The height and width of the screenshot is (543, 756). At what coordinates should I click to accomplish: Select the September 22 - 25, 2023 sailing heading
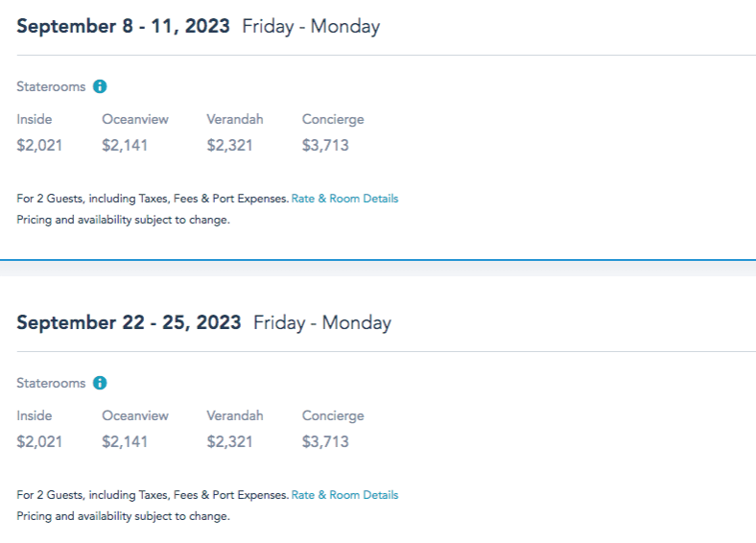129,322
